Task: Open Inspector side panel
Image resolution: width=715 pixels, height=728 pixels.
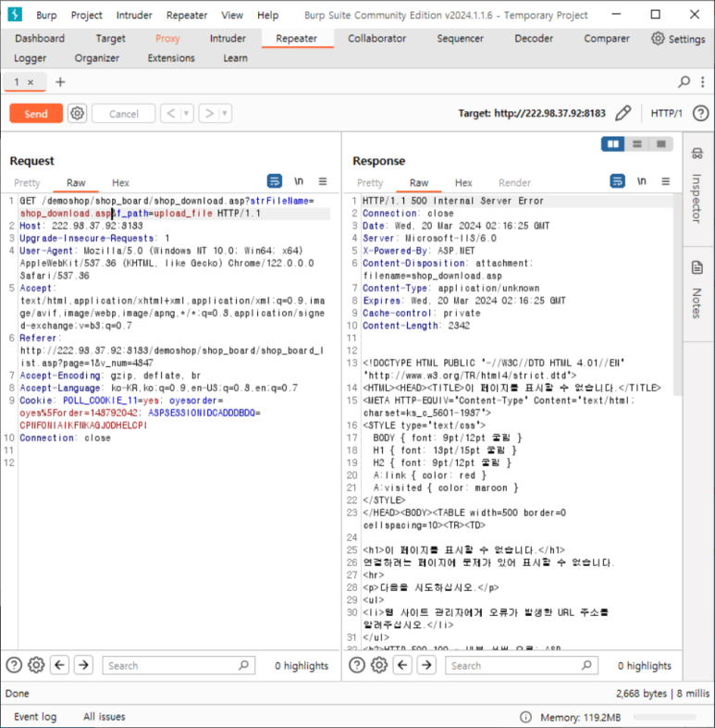Action: pos(697,186)
